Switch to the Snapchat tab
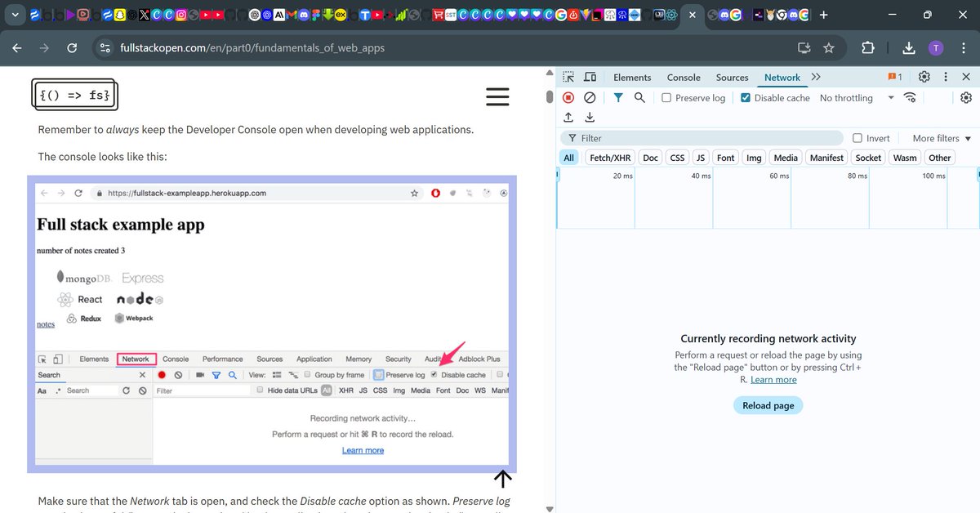The height and width of the screenshot is (513, 980). click(119, 15)
